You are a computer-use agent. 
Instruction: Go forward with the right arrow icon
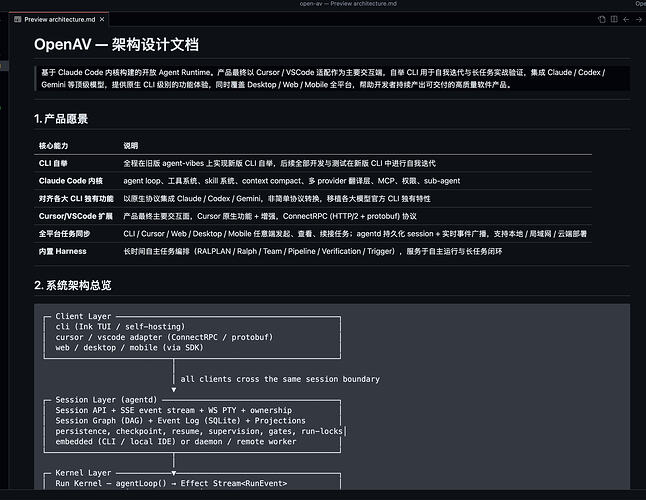639,19
